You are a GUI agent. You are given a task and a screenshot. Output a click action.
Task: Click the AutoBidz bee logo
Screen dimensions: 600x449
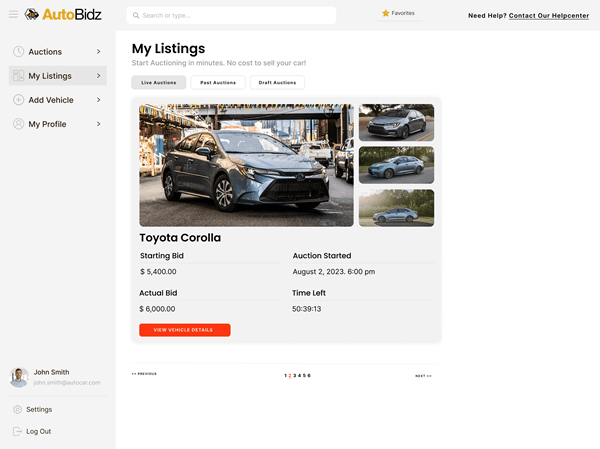[32, 15]
